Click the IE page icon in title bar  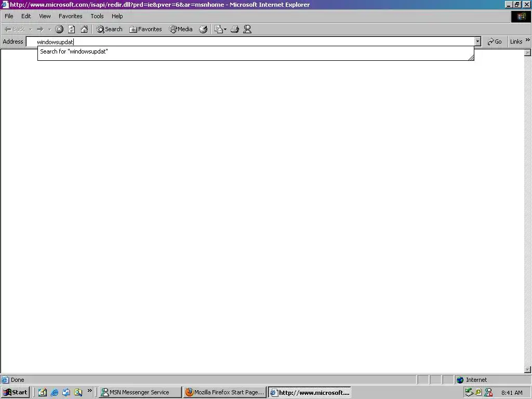[5, 5]
